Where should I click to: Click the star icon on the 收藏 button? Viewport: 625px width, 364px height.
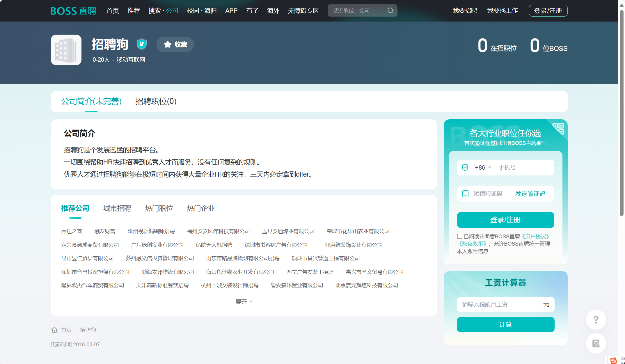168,44
